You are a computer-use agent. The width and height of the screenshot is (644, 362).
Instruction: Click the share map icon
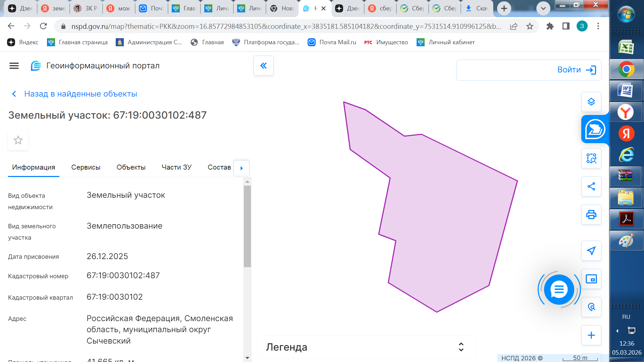coord(591,186)
